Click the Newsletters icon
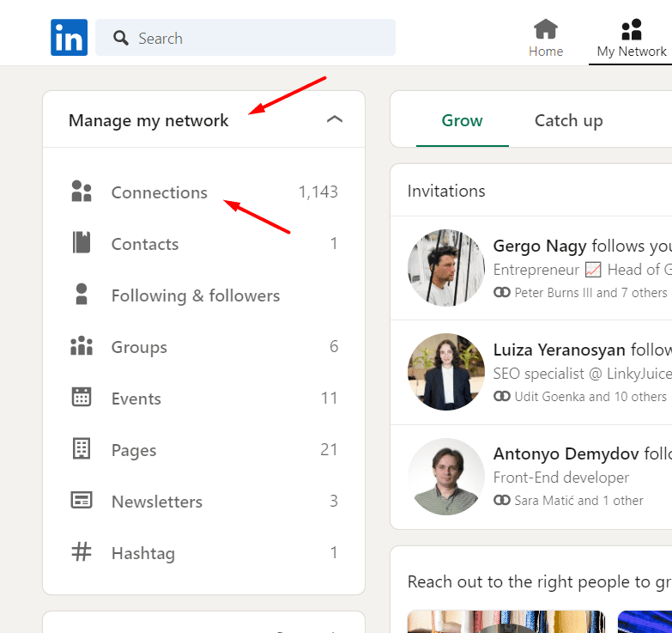Image resolution: width=672 pixels, height=633 pixels. click(x=82, y=500)
